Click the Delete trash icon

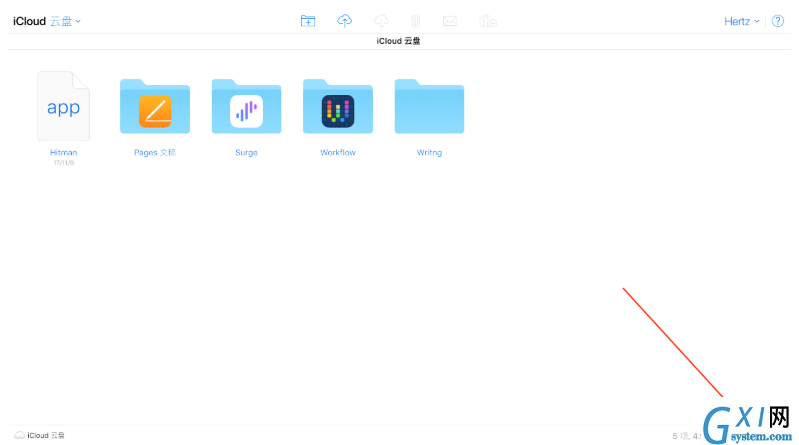(x=415, y=21)
